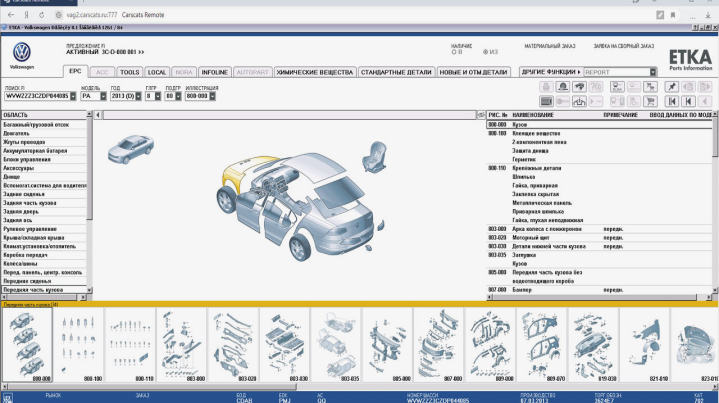Viewport: 719px width, 403px height.
Task: Open thumbnail 803-030
Action: [x=284, y=345]
